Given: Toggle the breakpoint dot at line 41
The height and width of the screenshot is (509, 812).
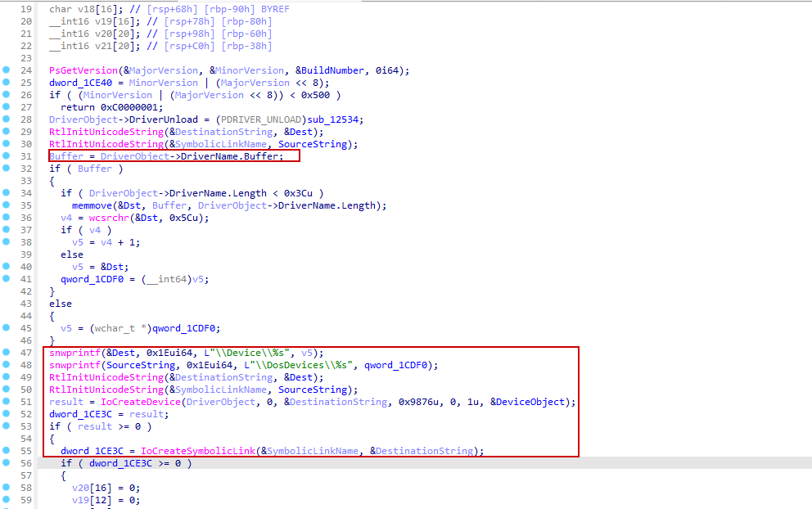Looking at the screenshot, I should 6,279.
